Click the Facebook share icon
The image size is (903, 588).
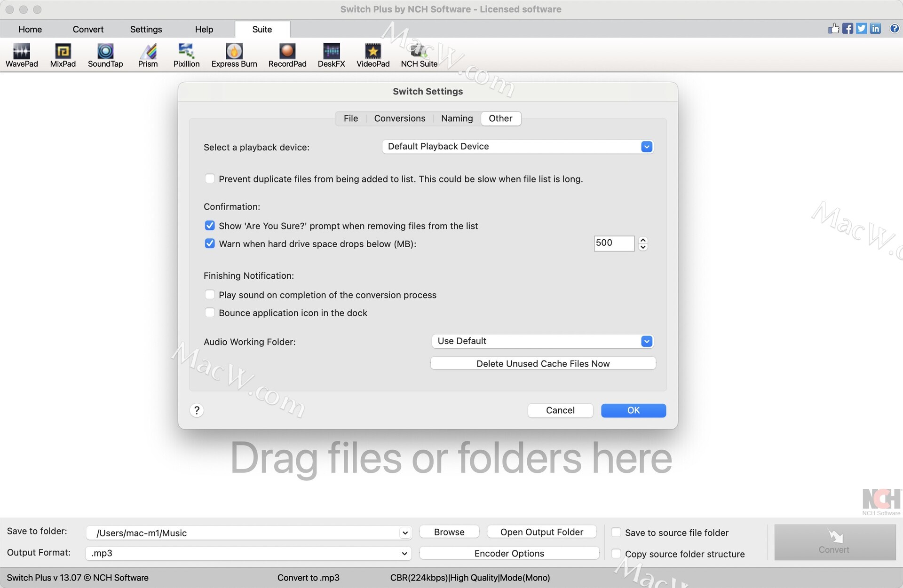(x=848, y=29)
